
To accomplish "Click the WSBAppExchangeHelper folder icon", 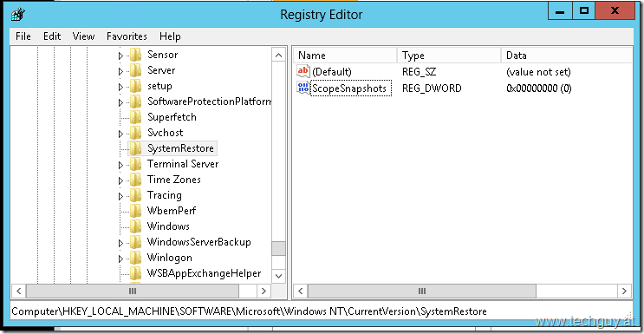I will (x=135, y=273).
